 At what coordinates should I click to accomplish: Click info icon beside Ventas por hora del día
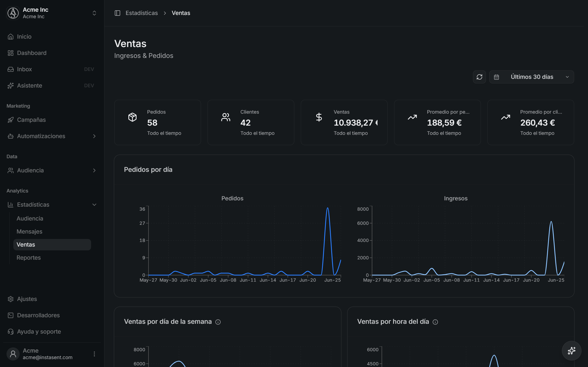point(435,322)
